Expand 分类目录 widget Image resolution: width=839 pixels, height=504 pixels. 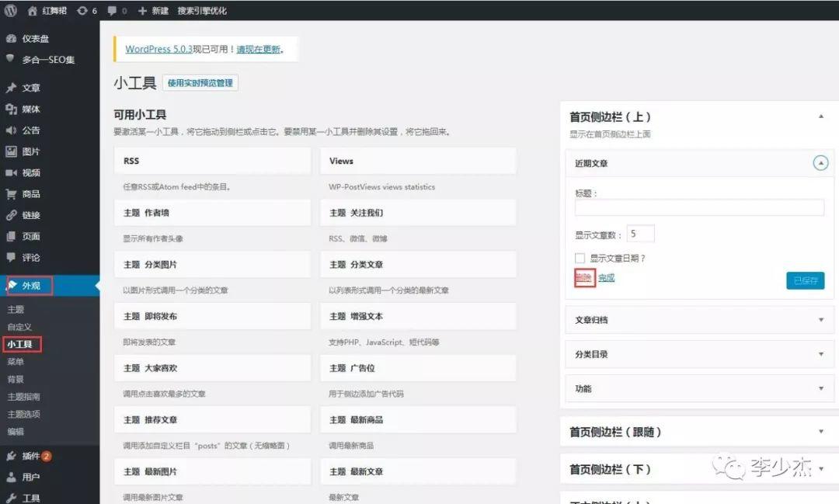point(699,354)
